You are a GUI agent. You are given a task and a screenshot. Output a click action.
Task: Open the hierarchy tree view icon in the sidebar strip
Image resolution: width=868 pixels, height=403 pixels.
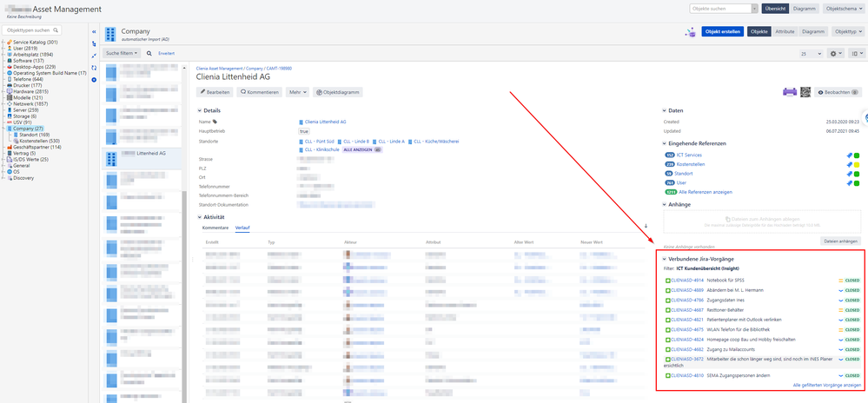click(94, 43)
